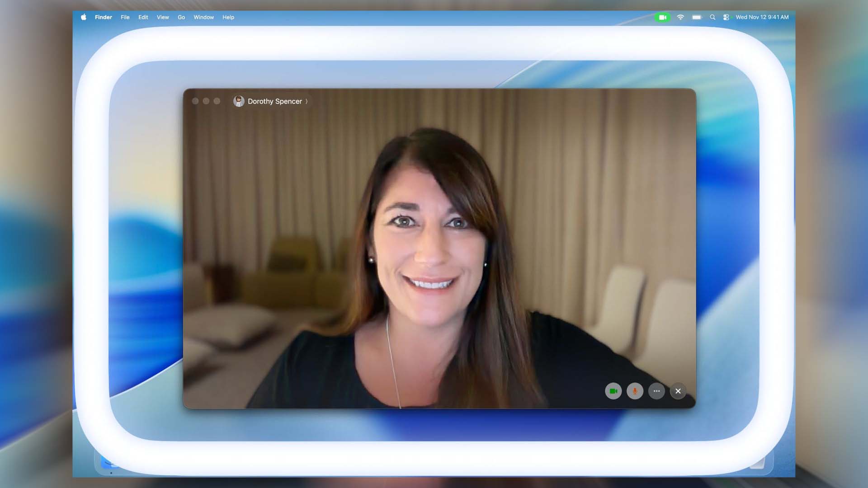Toggle the FaceTime camera button
Screen dimensions: 868x488
(613, 391)
